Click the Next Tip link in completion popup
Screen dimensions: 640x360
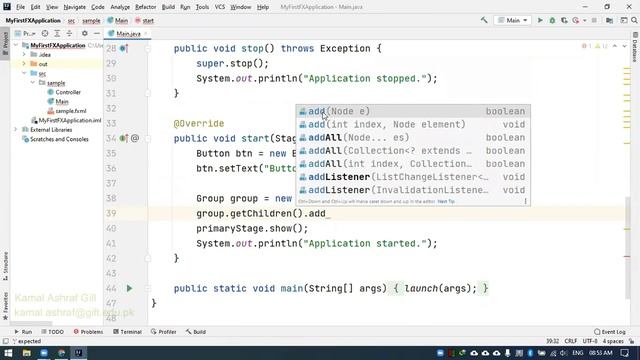click(x=446, y=201)
